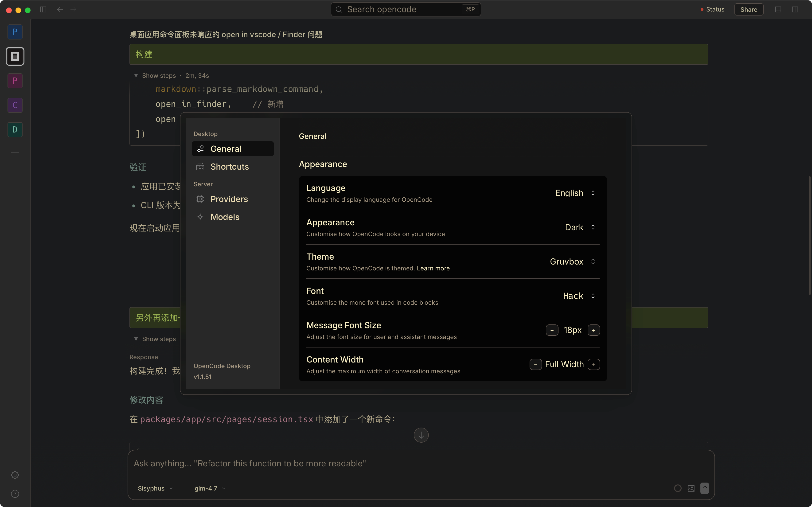Jump to bottom with down-arrow button
The width and height of the screenshot is (812, 507).
point(421,435)
